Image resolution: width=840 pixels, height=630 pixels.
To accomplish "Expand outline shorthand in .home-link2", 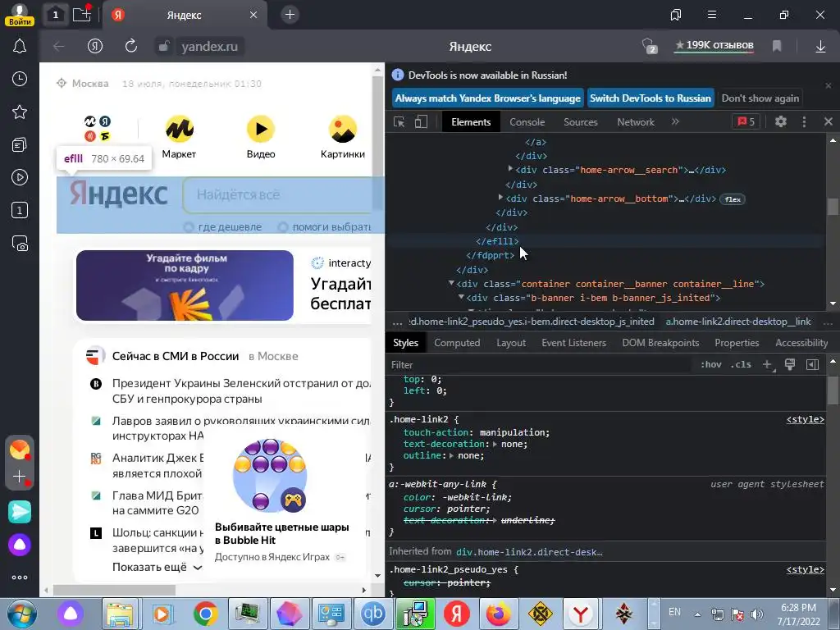I will pos(452,456).
